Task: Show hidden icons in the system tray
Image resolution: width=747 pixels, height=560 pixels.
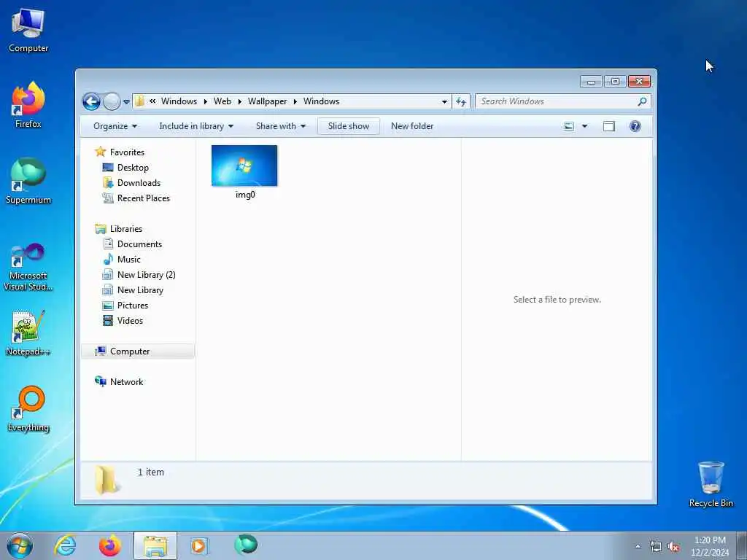Action: click(638, 547)
